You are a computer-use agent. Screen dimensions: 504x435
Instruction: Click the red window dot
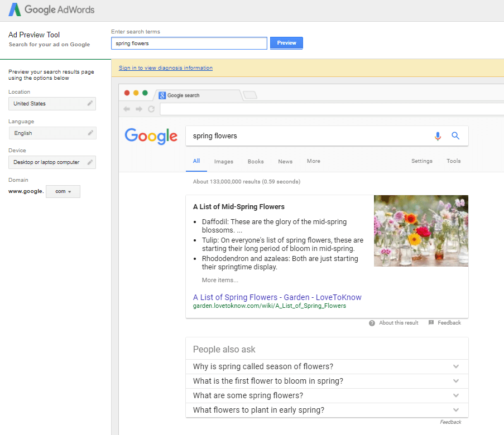pyautogui.click(x=127, y=93)
